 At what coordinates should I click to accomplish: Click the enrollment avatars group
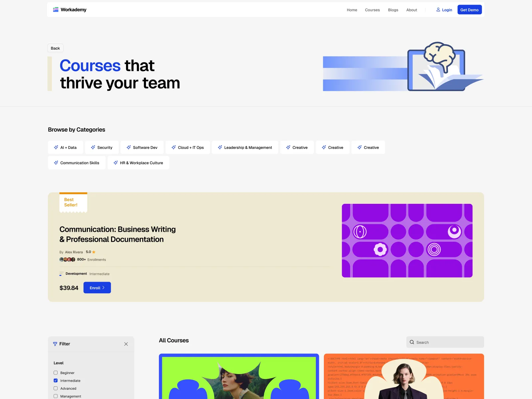click(x=67, y=259)
